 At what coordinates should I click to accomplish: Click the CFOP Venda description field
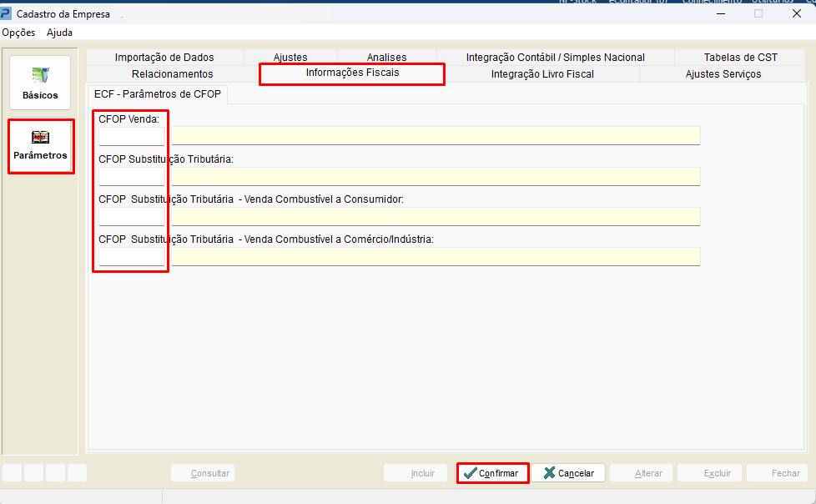pyautogui.click(x=436, y=136)
